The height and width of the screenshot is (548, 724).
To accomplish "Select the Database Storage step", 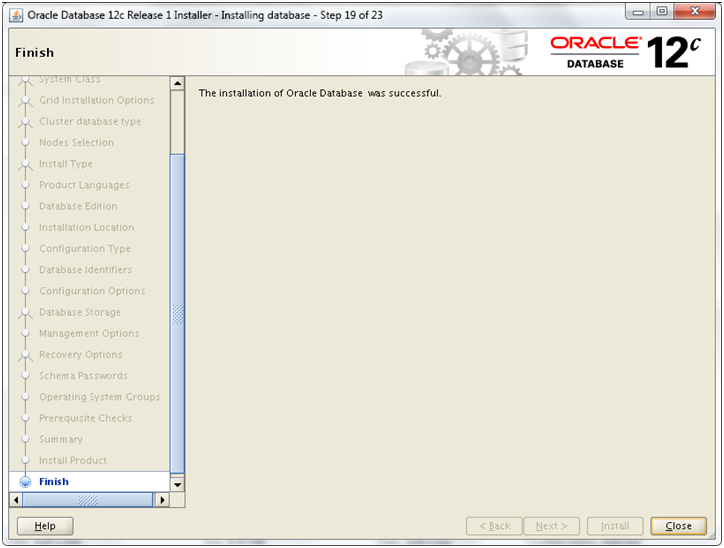I will click(x=80, y=312).
